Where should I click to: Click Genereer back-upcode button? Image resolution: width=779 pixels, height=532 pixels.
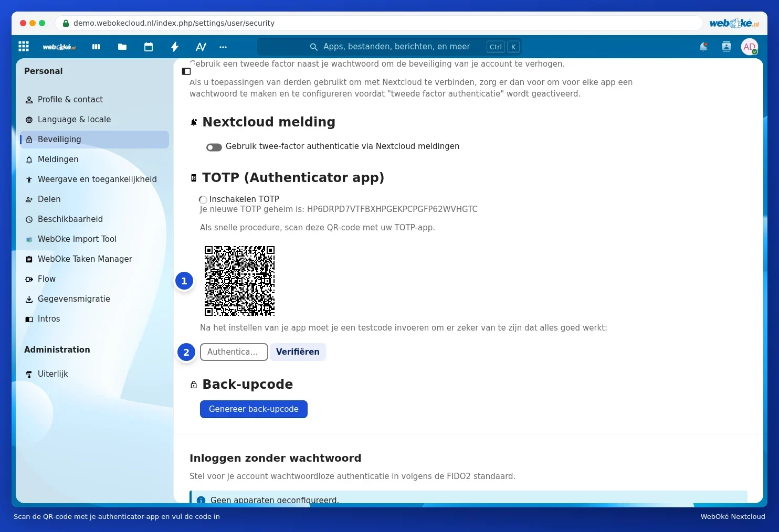[x=254, y=409]
